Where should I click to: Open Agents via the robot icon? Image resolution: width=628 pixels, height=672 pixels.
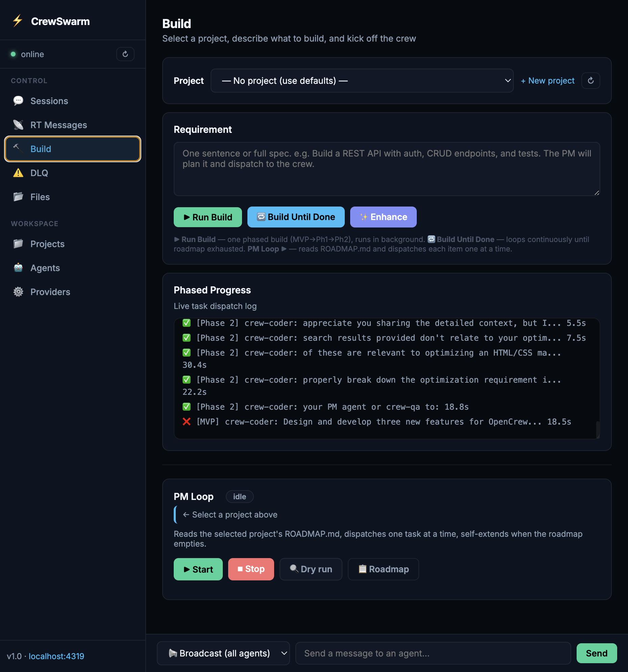click(18, 268)
